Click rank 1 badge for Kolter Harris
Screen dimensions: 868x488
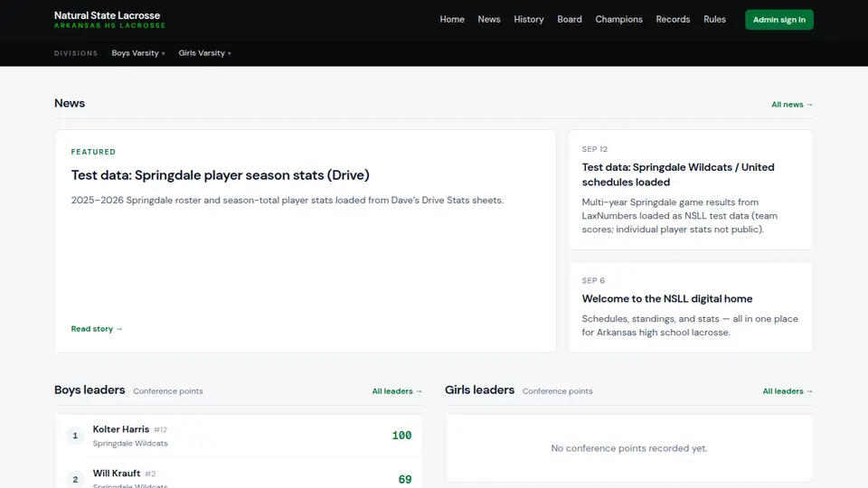pos(75,436)
